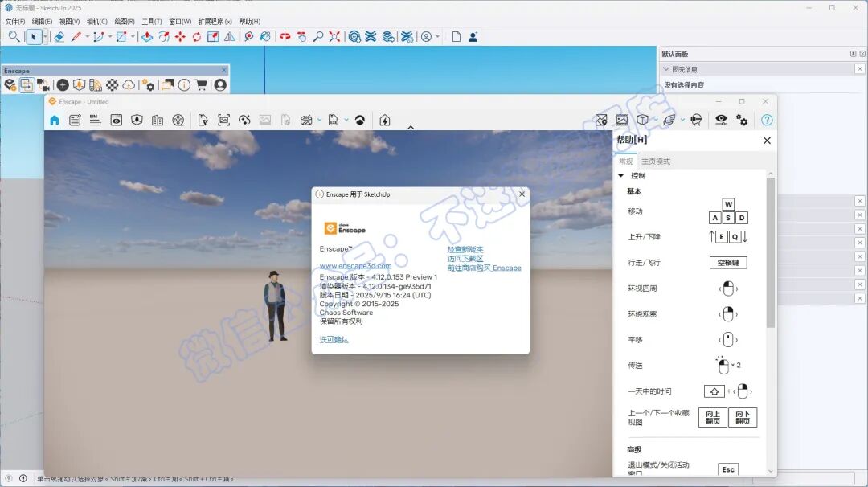Expand the wing-icon dropdown arrow
Viewport: 868px width, 487px height.
click(682, 120)
